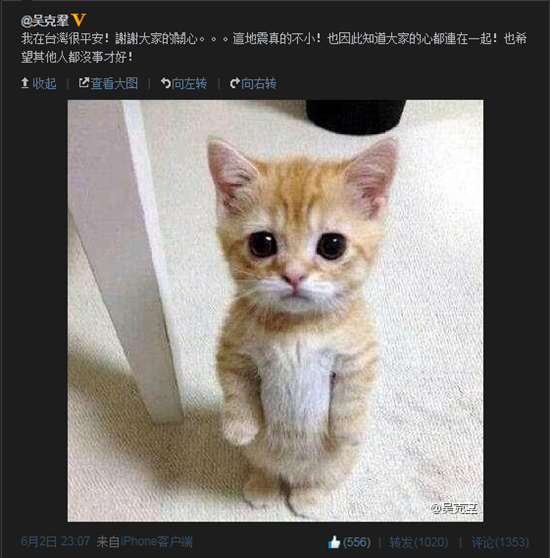Viewport: 550px width, 558px height.
Task: Open full-size image via 查看大图
Action: click(114, 84)
